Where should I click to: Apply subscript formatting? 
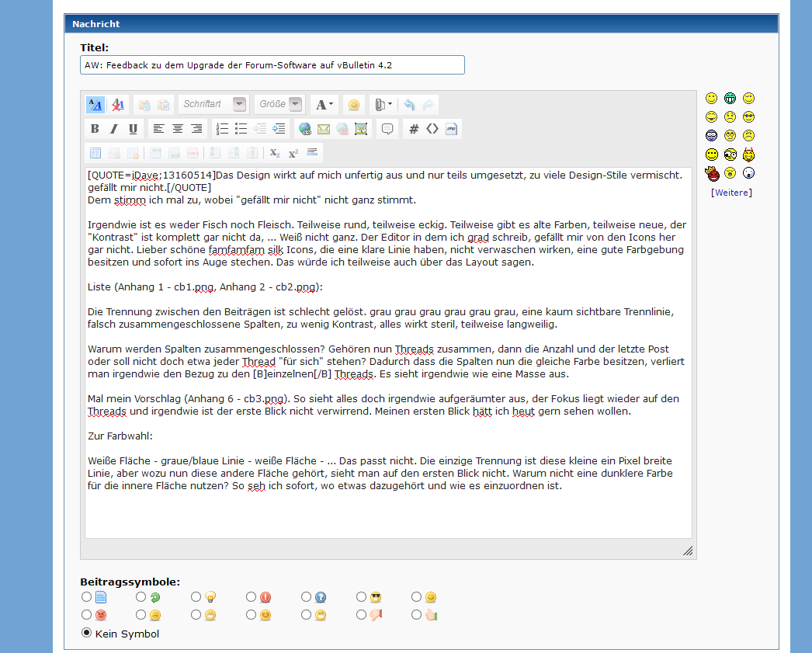click(x=275, y=153)
